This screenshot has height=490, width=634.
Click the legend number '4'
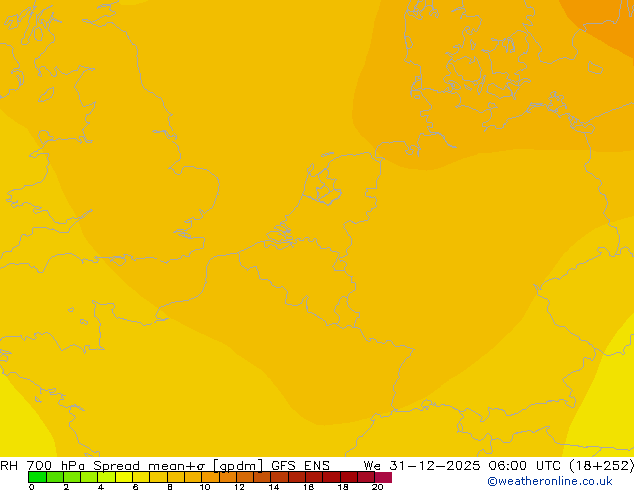[101, 487]
